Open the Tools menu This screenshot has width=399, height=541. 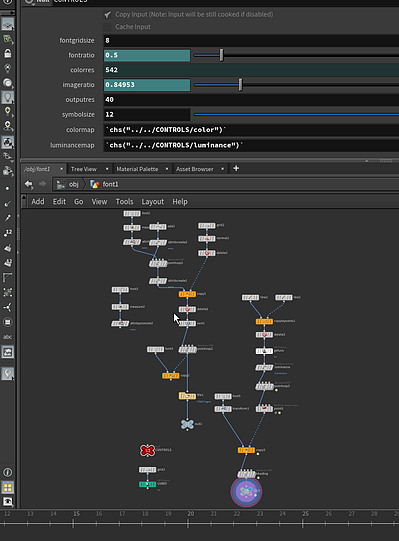[124, 201]
